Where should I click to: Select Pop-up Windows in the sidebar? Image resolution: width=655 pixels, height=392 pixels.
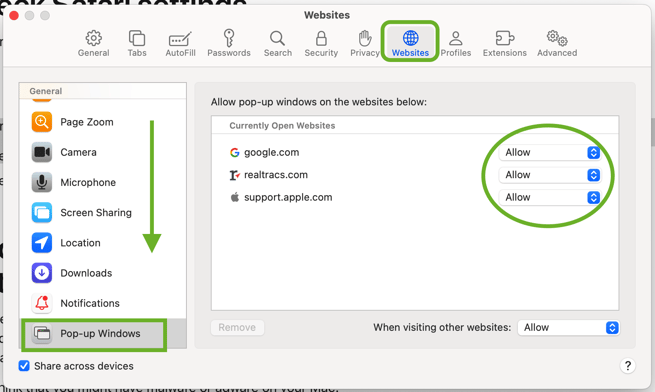(103, 333)
